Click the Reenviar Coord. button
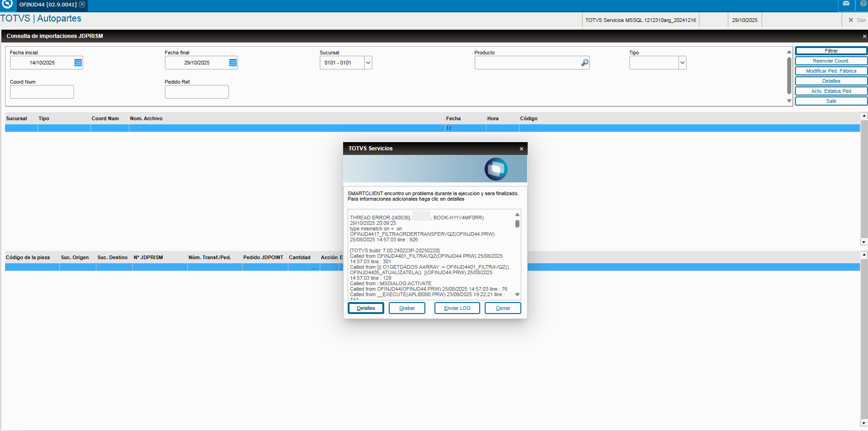This screenshot has width=868, height=431. tap(831, 61)
